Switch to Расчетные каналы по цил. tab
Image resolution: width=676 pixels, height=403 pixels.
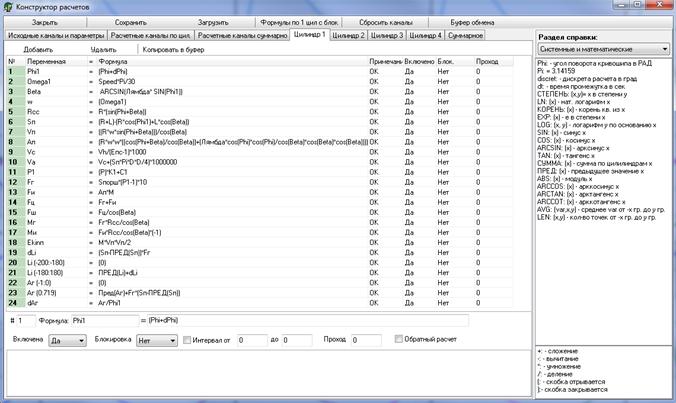coord(150,35)
